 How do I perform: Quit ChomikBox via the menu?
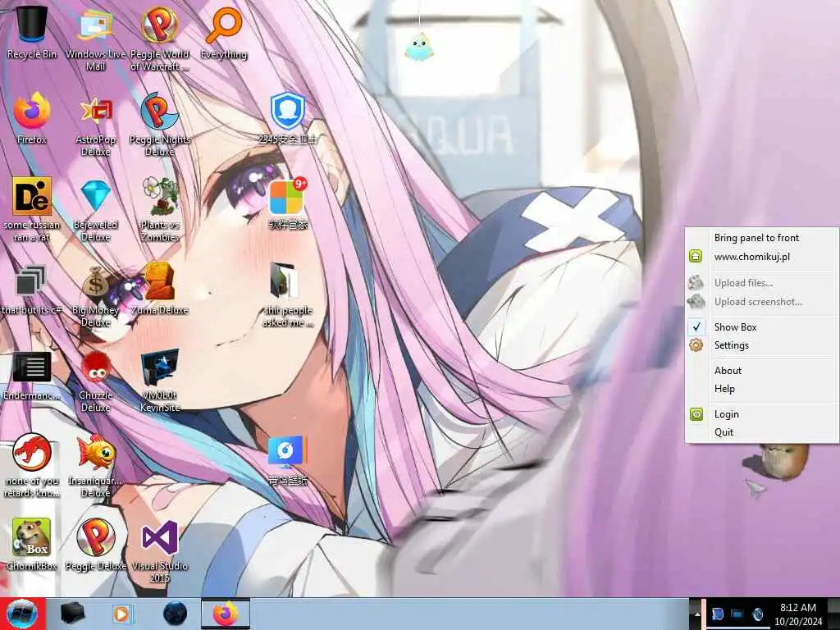click(x=762, y=432)
